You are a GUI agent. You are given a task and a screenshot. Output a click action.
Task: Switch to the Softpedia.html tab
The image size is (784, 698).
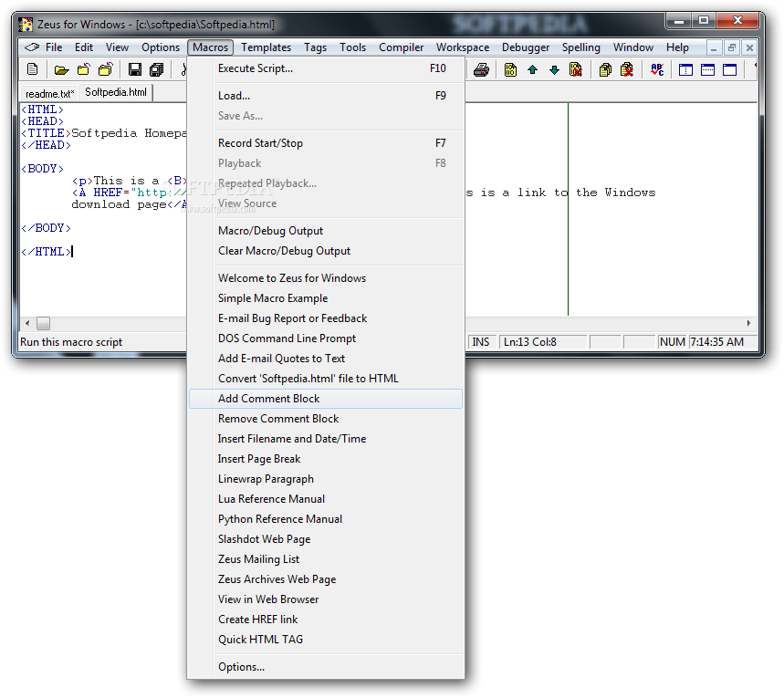[116, 92]
